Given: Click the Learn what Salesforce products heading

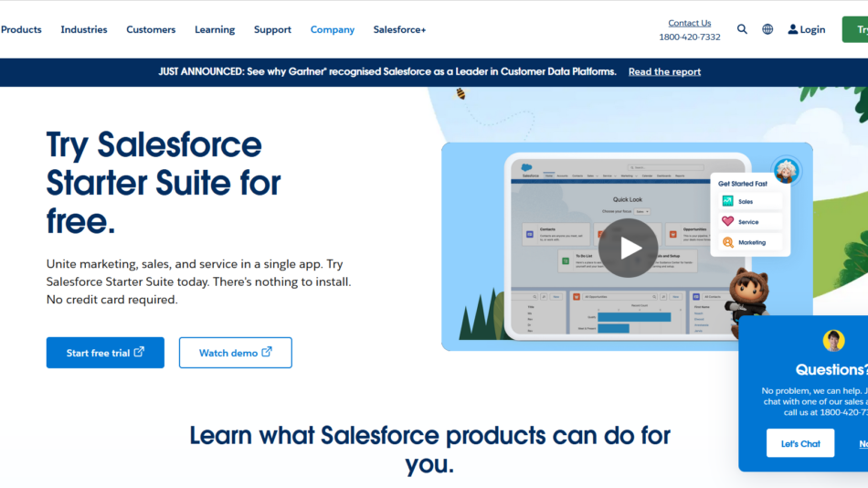Looking at the screenshot, I should (x=429, y=450).
